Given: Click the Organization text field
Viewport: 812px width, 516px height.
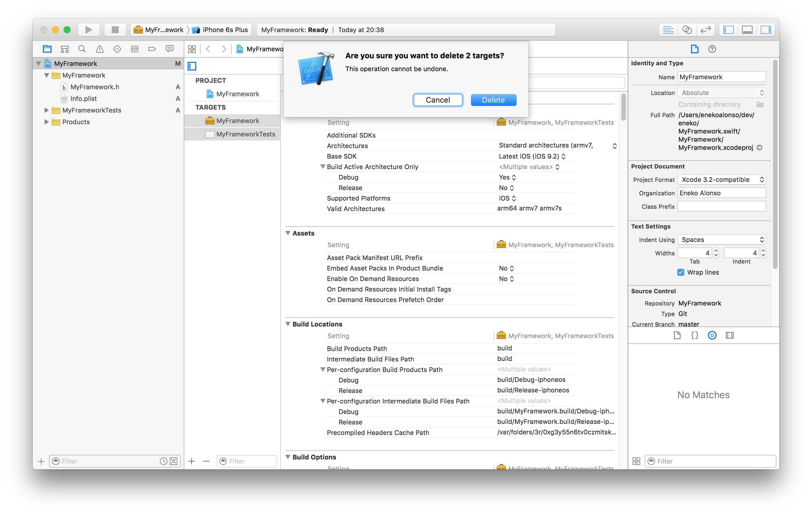Looking at the screenshot, I should tap(721, 193).
